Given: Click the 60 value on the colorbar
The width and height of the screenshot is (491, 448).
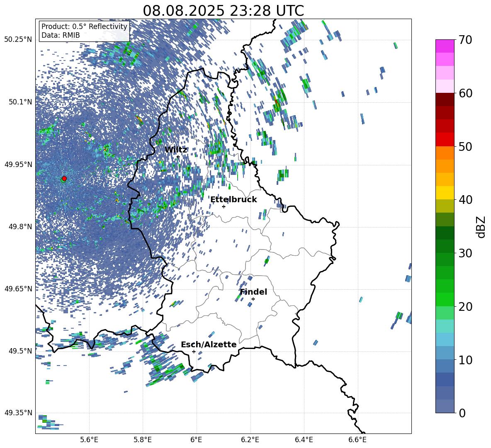Looking at the screenshot, I should click(x=465, y=93).
